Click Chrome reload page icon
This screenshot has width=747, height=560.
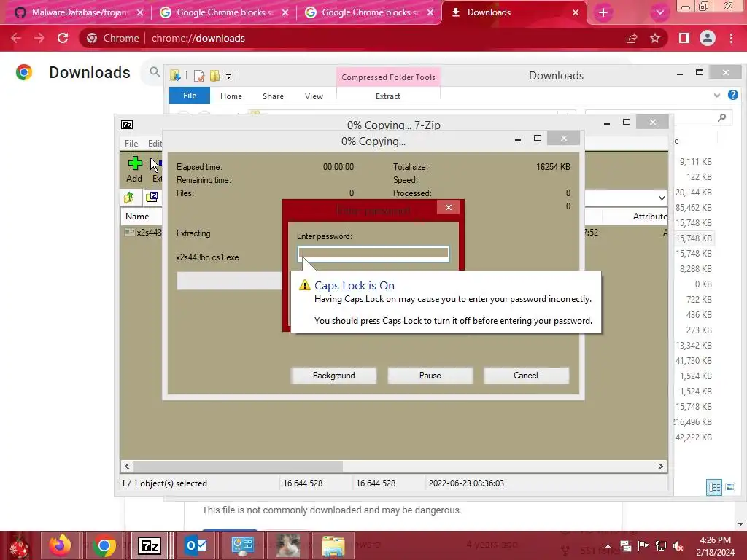click(63, 38)
